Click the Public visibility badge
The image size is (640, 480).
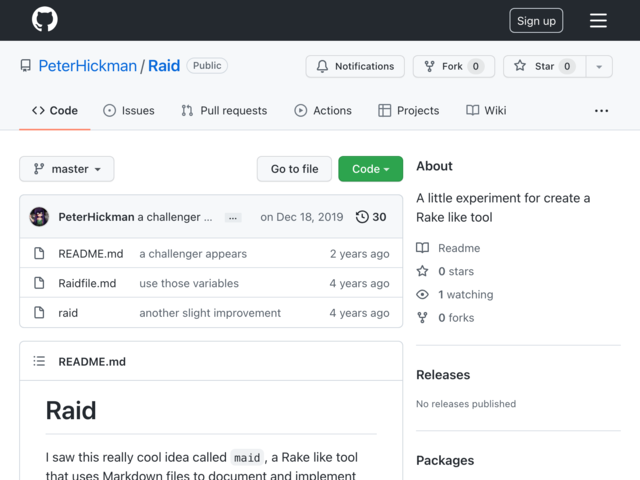coord(207,66)
